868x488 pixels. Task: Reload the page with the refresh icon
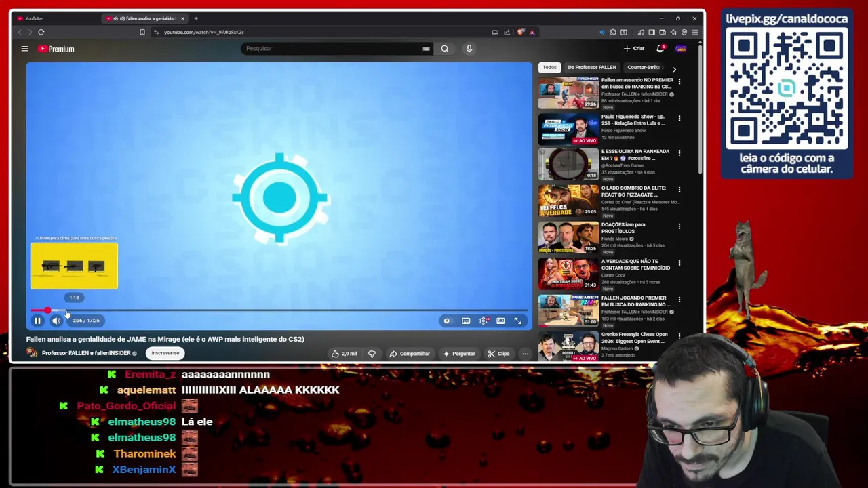41,32
